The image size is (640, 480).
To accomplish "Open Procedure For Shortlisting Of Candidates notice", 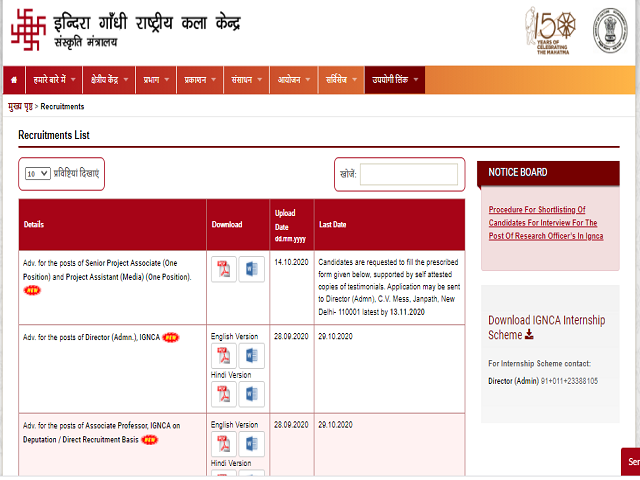I will click(x=546, y=223).
